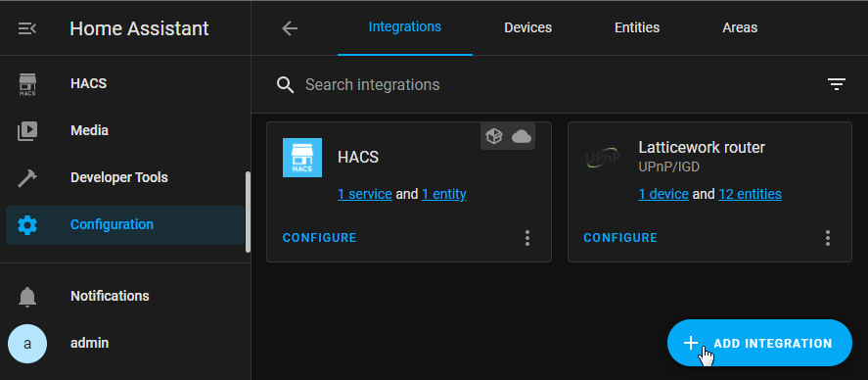Viewport: 868px width, 380px height.
Task: Open the Media sidebar icon
Action: click(x=27, y=130)
